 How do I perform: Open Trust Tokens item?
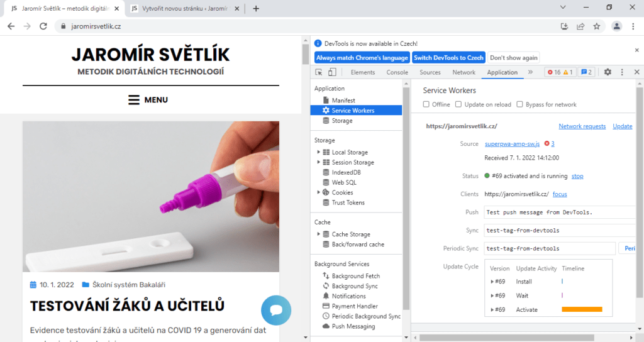coord(348,203)
